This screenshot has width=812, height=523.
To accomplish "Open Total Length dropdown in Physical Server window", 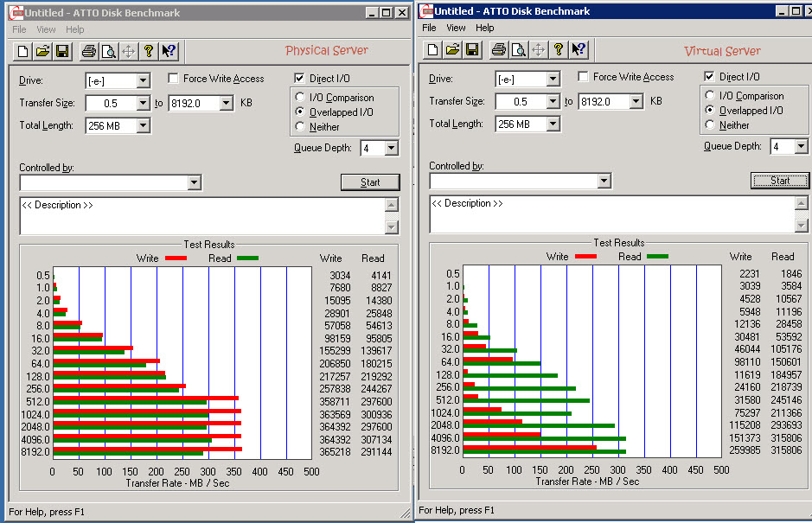I will tap(144, 125).
